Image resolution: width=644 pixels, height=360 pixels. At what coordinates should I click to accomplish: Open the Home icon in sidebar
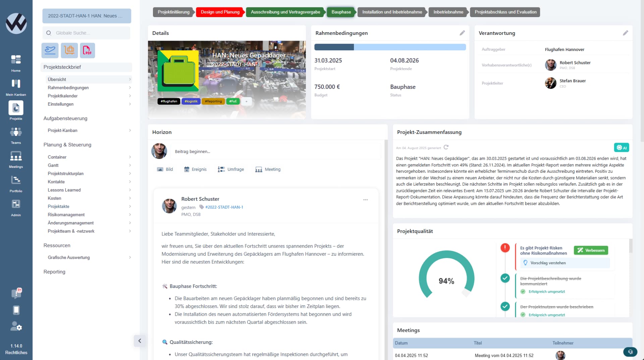click(x=16, y=60)
